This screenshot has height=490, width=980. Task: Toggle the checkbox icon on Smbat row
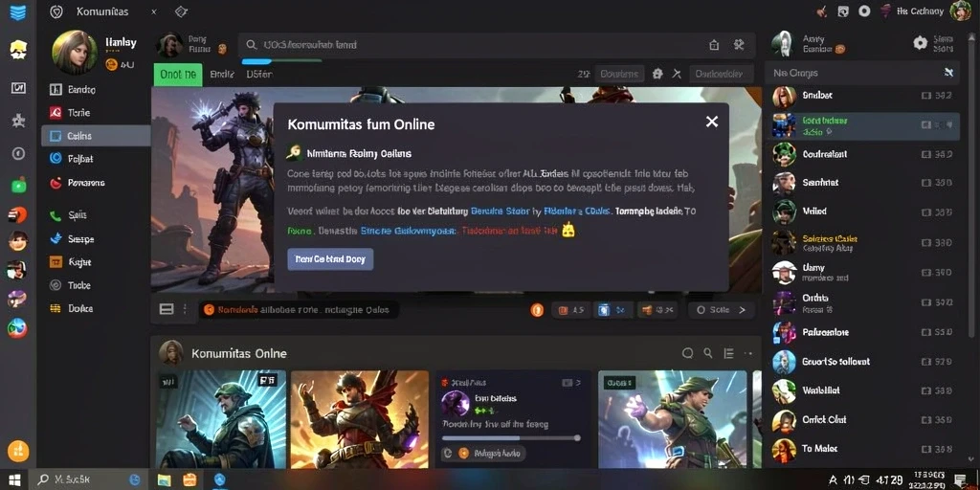tap(926, 96)
